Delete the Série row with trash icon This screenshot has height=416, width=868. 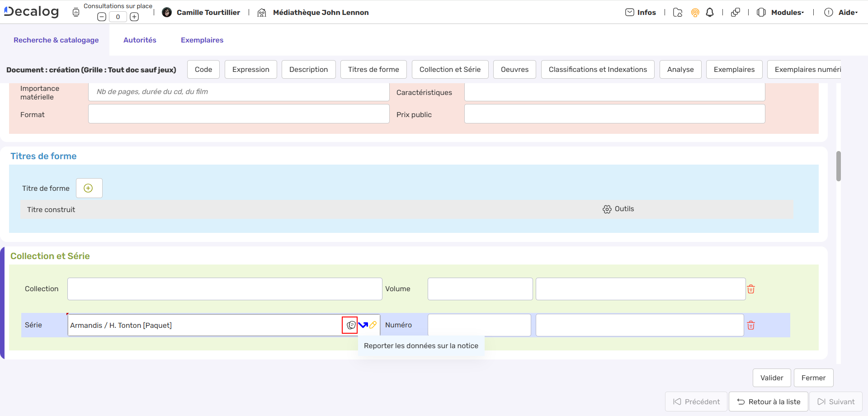click(751, 325)
